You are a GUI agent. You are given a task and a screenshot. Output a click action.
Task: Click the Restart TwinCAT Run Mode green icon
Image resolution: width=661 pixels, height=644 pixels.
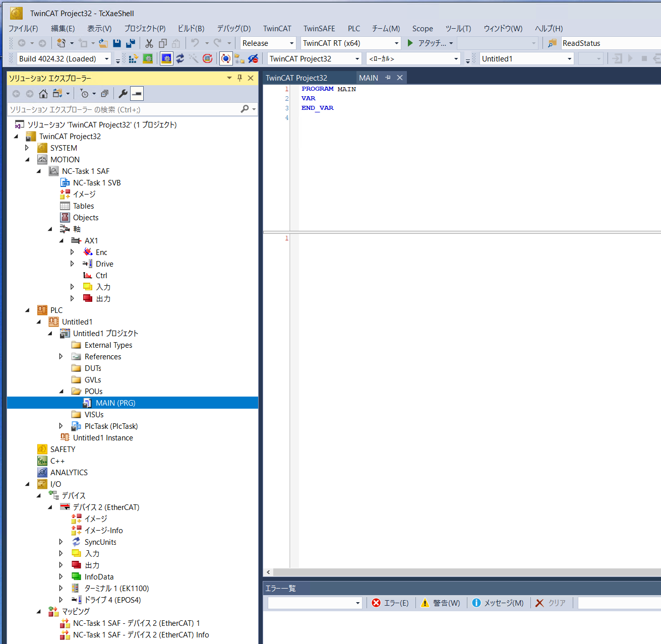[x=148, y=59]
